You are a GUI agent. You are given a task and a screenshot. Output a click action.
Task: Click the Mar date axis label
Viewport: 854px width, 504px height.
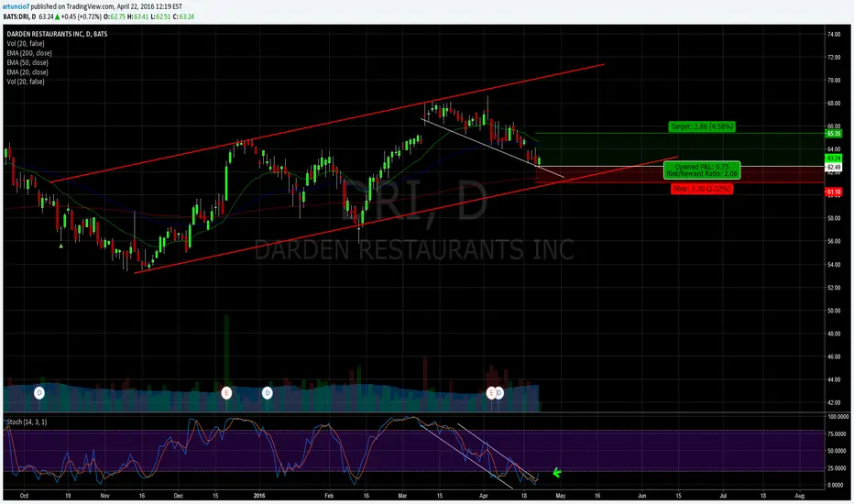click(x=402, y=496)
